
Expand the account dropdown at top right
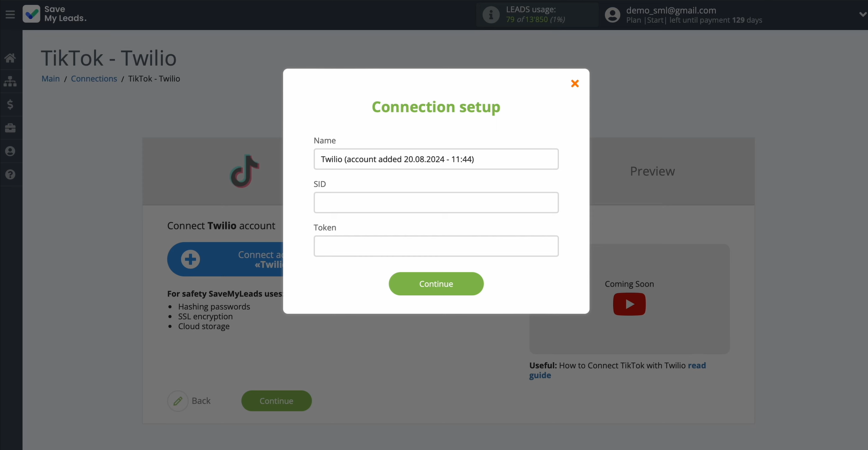862,14
